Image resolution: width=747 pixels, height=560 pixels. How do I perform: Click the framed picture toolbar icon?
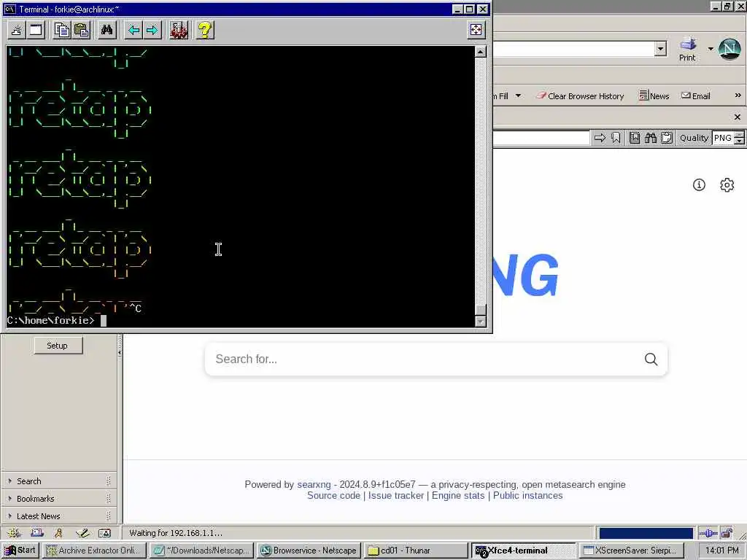[x=635, y=138]
